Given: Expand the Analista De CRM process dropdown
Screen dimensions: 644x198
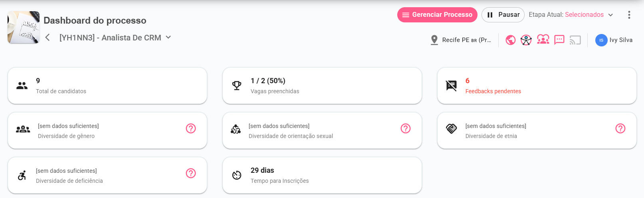Looking at the screenshot, I should (168, 37).
